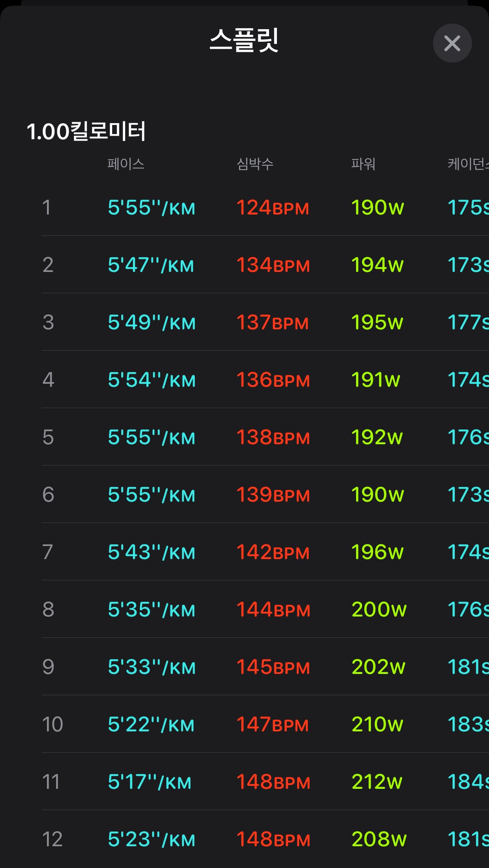The width and height of the screenshot is (489, 868).
Task: Tap the 202W power value in split 9
Action: click(x=378, y=667)
